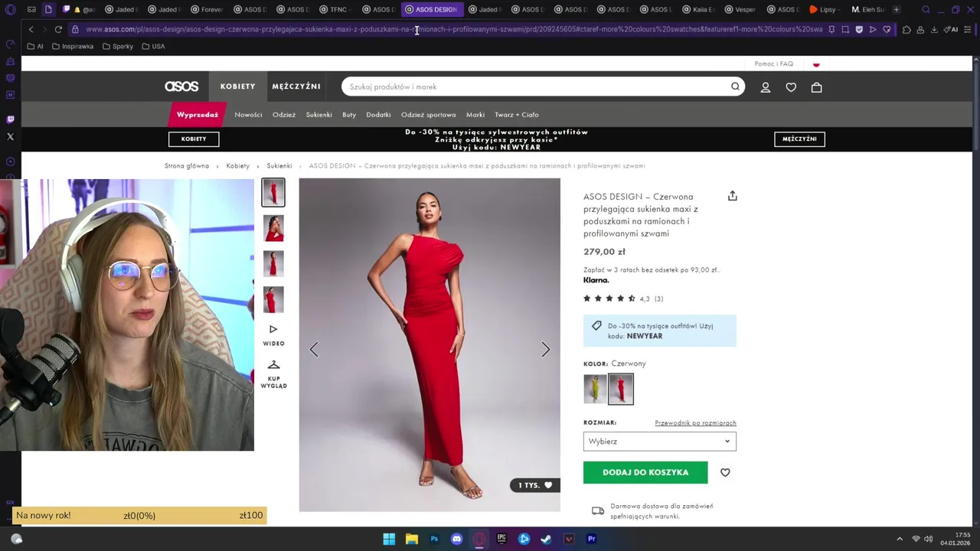Open the USA bookmarks folder
Screen dimensions: 980x551
(153, 46)
